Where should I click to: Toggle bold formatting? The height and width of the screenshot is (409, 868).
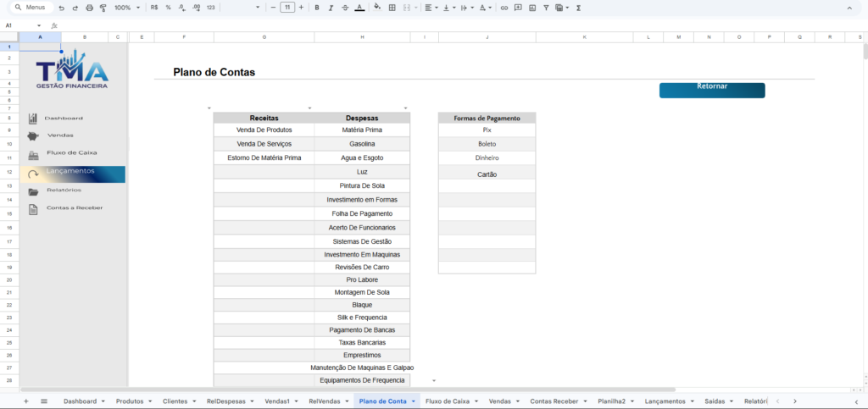(316, 8)
